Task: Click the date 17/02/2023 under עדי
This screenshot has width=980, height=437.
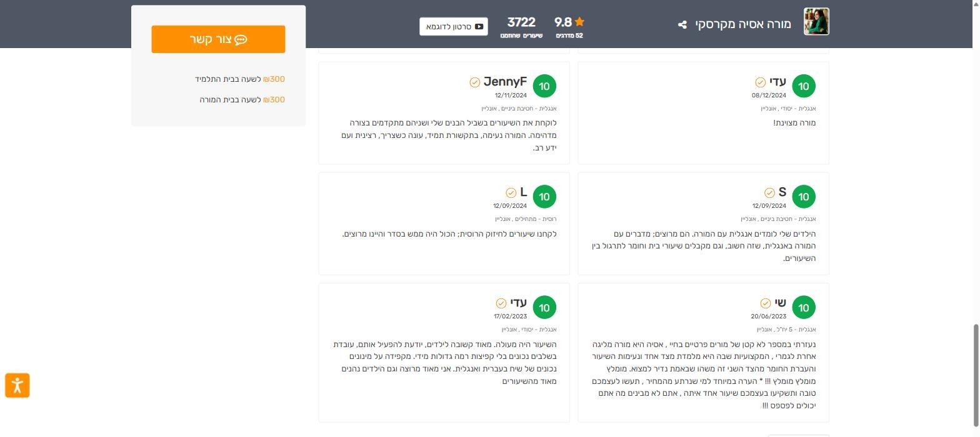Action: 510,317
